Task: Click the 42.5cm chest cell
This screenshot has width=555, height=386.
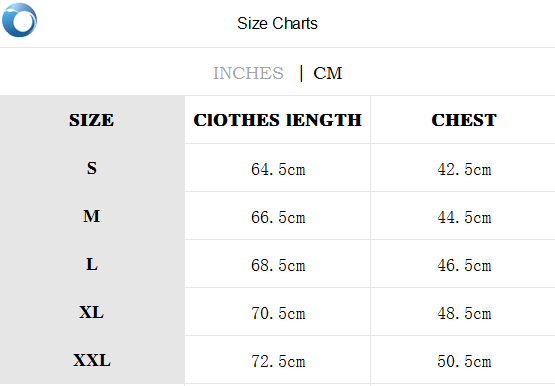Action: click(464, 169)
